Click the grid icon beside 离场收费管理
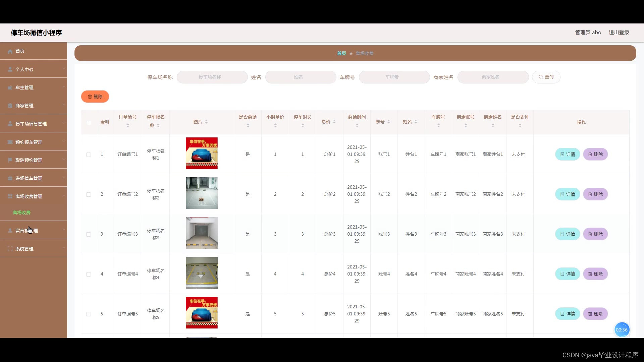The width and height of the screenshot is (644, 362). click(x=10, y=196)
